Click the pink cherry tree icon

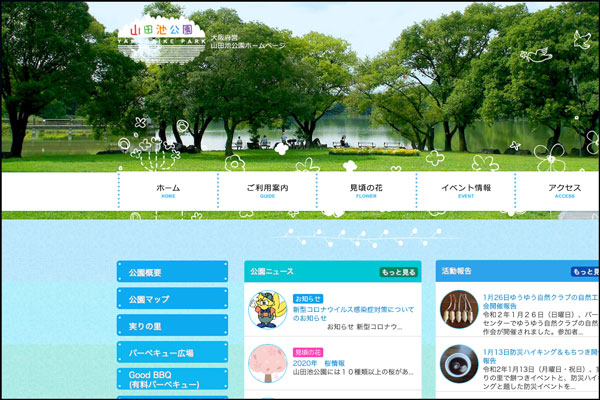267,364
